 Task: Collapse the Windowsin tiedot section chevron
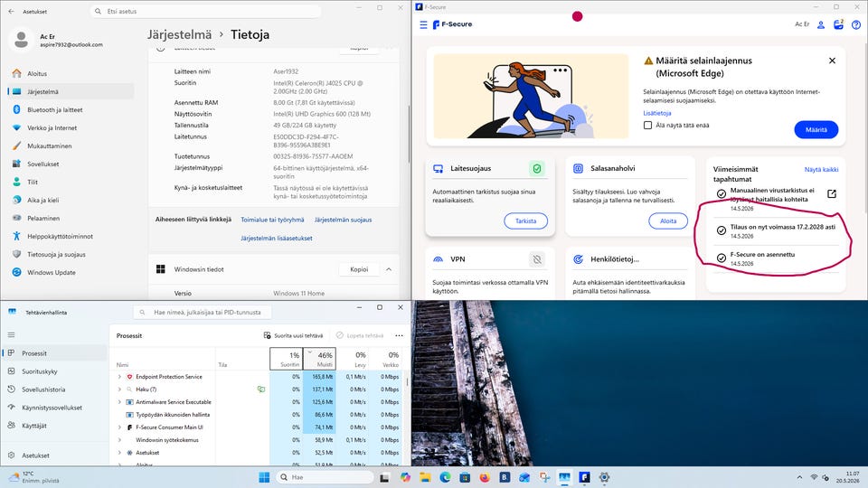point(389,269)
